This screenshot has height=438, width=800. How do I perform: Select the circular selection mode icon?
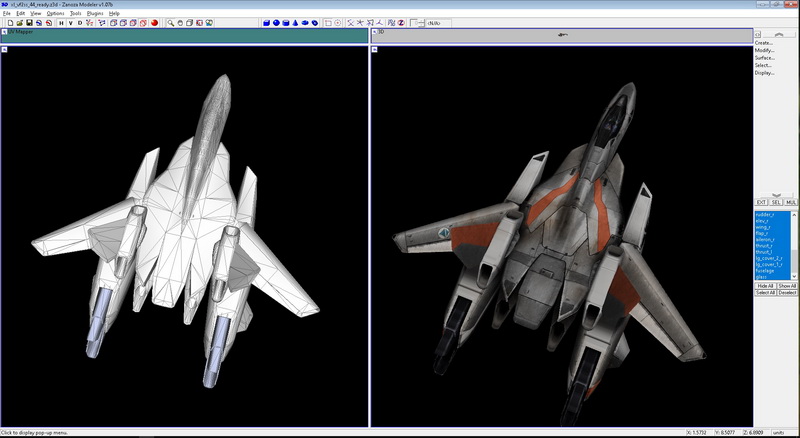pos(338,23)
